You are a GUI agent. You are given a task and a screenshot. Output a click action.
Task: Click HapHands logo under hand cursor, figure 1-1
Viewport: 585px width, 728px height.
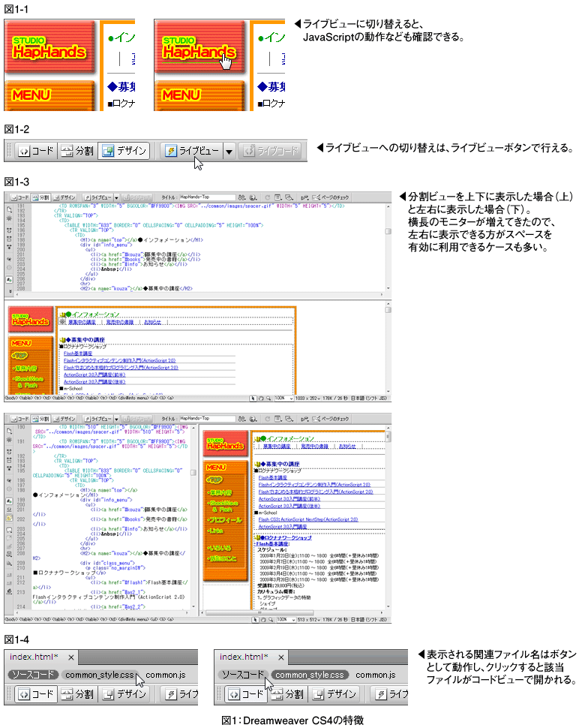pos(199,50)
